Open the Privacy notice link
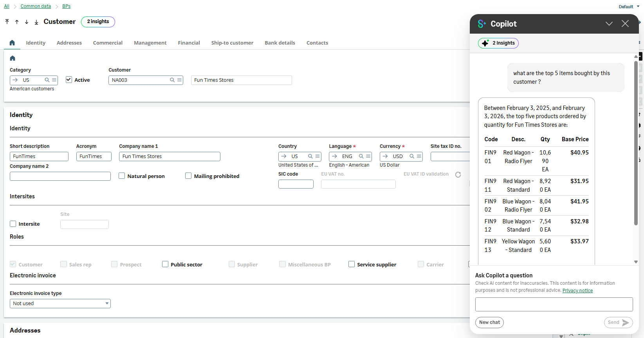 point(577,291)
